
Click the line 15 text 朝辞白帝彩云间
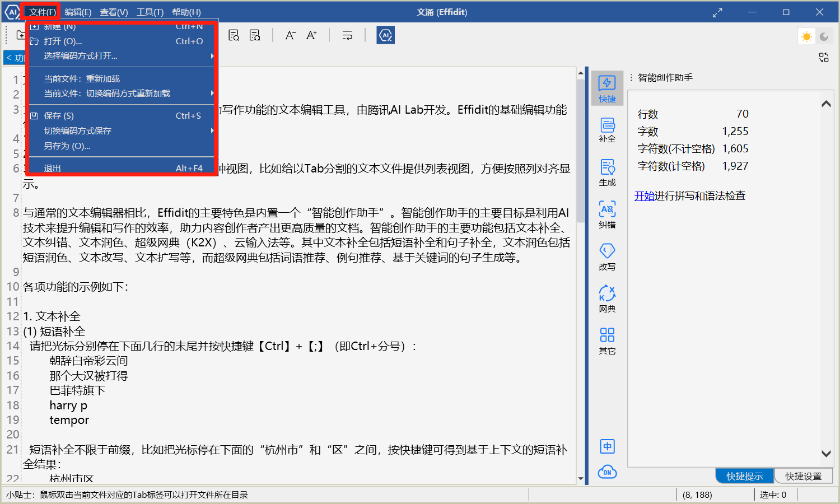88,361
